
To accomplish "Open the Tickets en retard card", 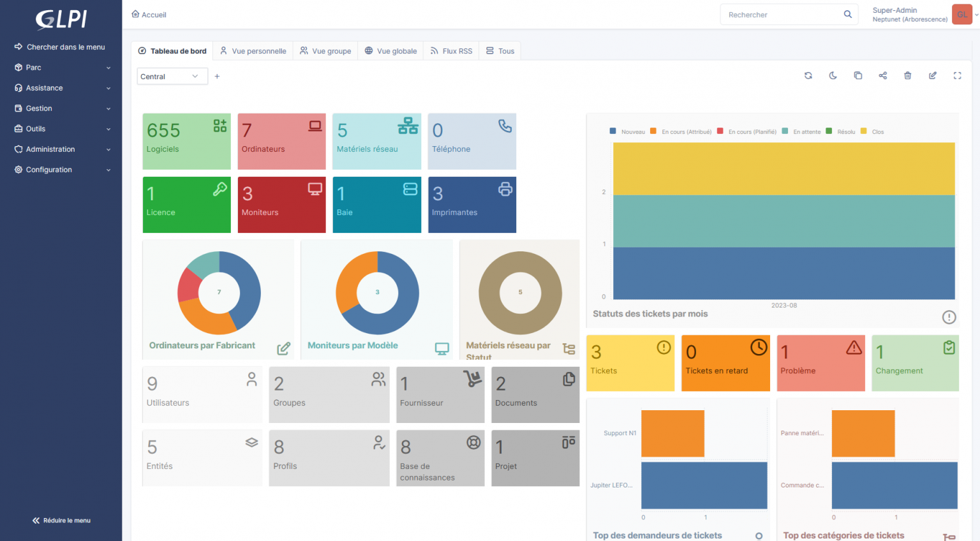I will coord(726,363).
